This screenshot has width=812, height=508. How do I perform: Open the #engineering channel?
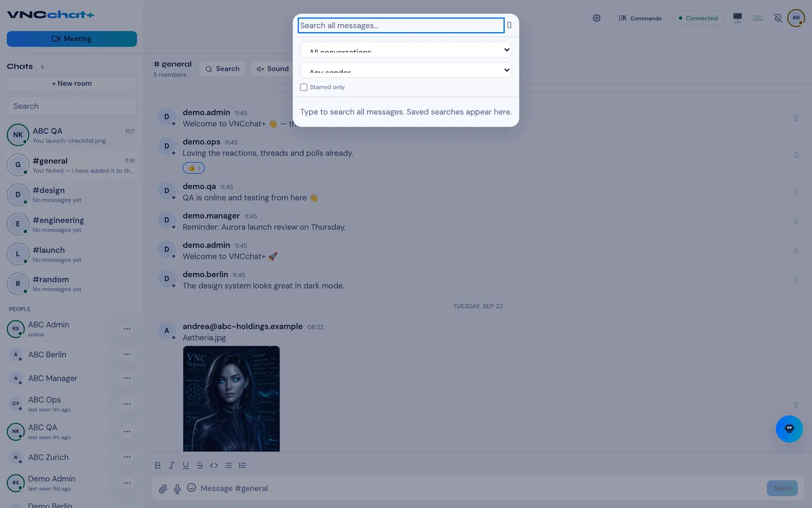coord(72,225)
